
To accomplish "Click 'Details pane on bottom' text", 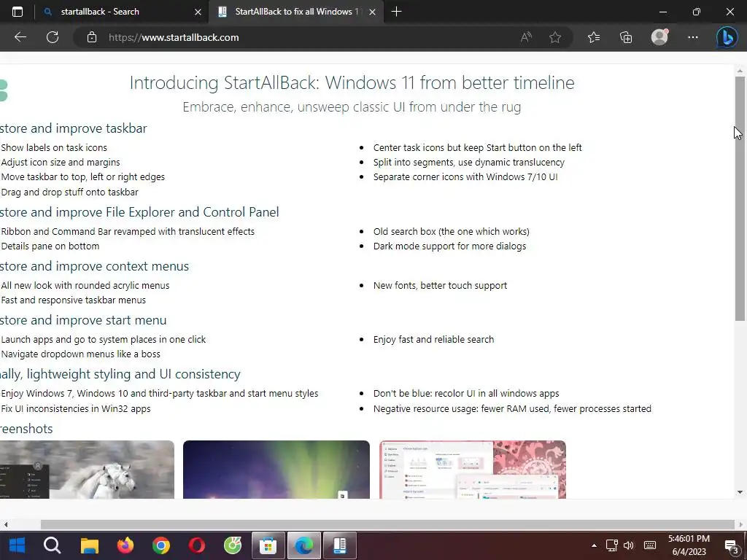I will (x=50, y=246).
